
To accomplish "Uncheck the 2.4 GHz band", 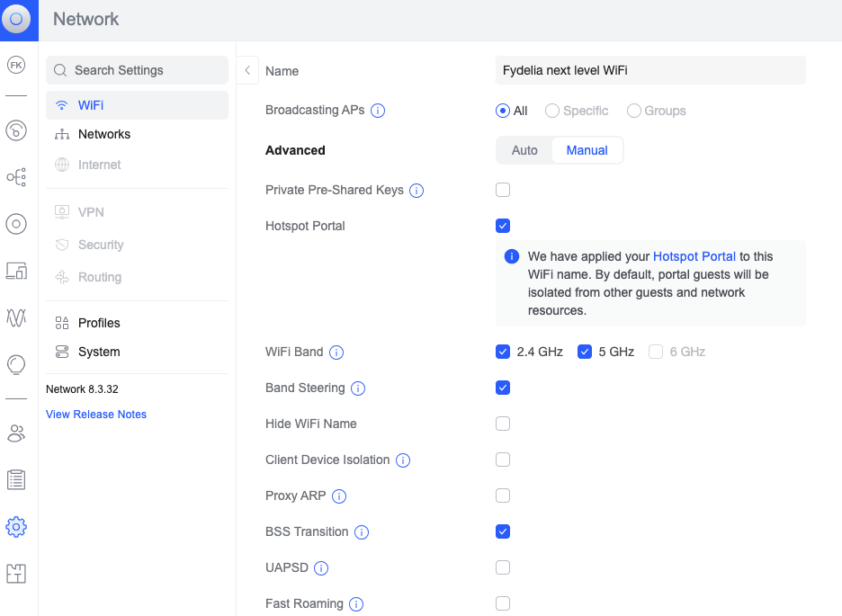I will click(503, 352).
